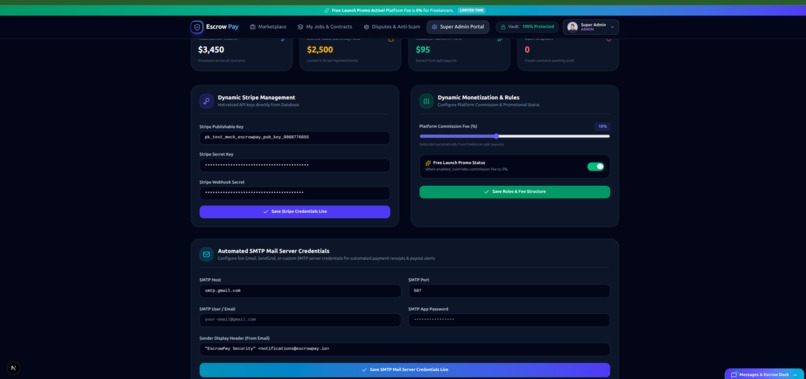
Task: Go to My Jobs & Contracts
Action: [325, 27]
